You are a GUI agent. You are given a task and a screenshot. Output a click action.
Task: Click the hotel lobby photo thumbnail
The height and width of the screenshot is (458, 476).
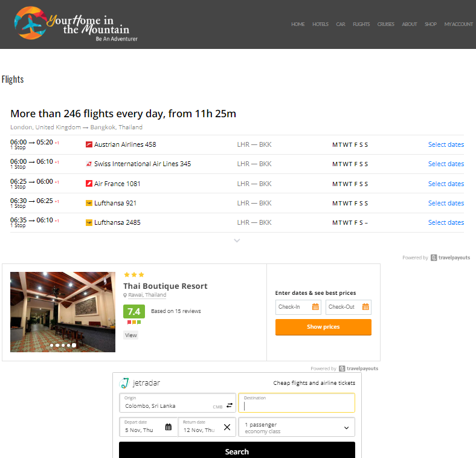pos(63,312)
